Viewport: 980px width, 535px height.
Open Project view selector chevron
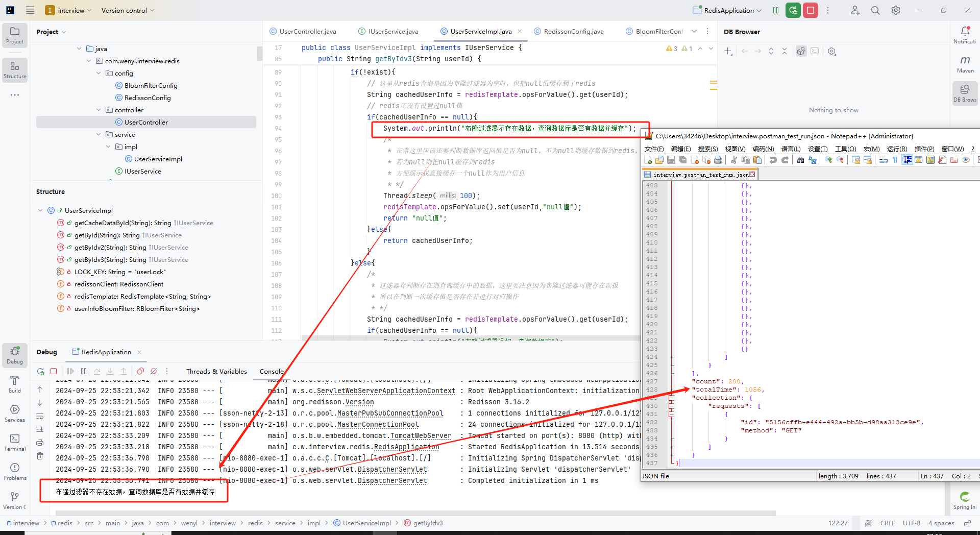[x=64, y=32]
